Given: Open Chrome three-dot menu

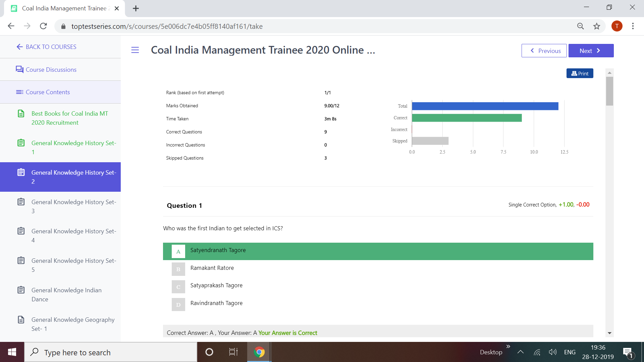Looking at the screenshot, I should click(x=633, y=26).
